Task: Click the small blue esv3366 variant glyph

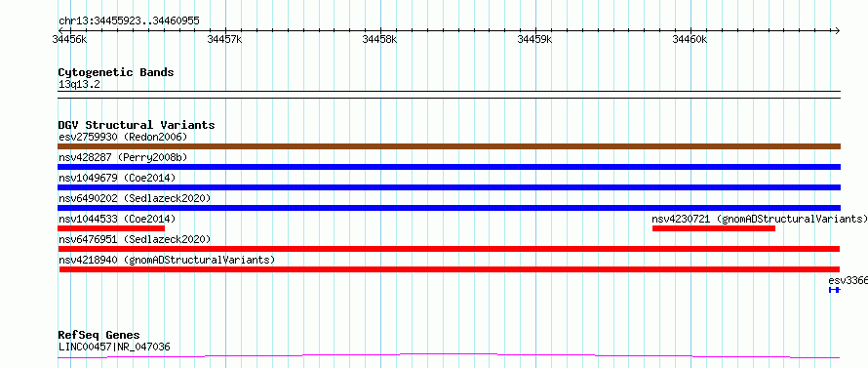Action: click(x=834, y=290)
